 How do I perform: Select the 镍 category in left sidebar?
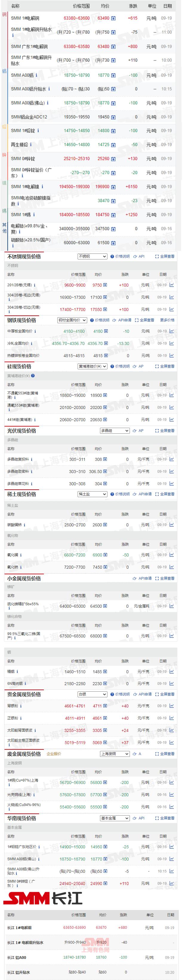click(4, 183)
